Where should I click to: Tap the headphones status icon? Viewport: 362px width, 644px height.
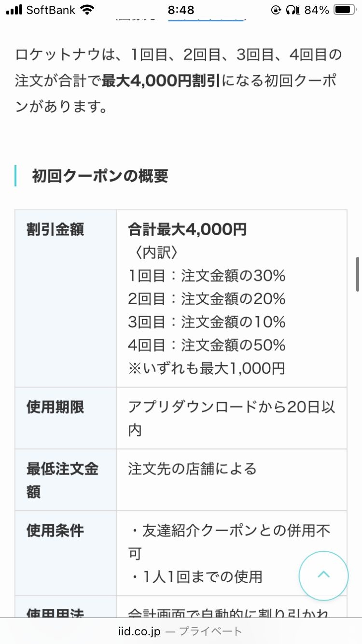coord(291,10)
